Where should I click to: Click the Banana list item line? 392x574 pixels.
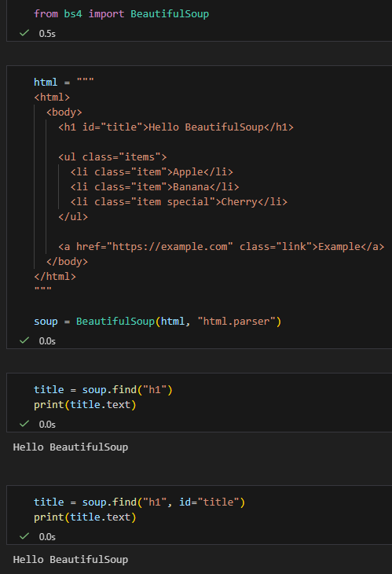pos(155,187)
